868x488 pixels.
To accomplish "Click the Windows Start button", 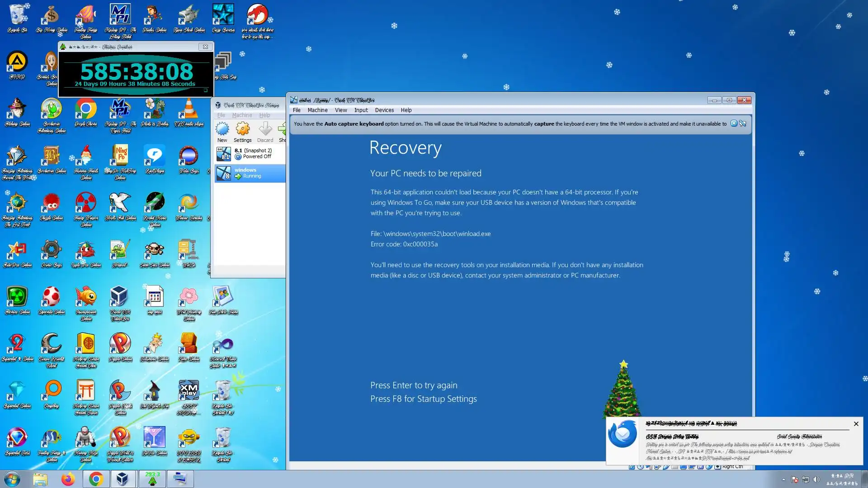I will point(12,479).
